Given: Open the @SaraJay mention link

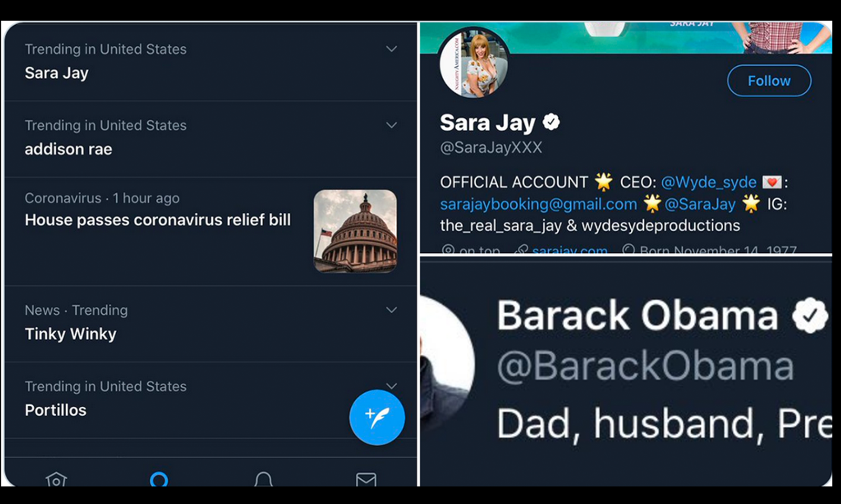Looking at the screenshot, I should coord(700,204).
